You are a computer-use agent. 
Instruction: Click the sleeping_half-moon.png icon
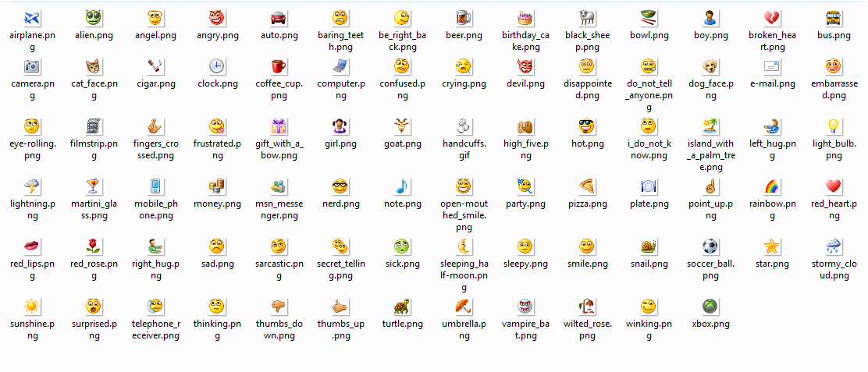pos(464,246)
